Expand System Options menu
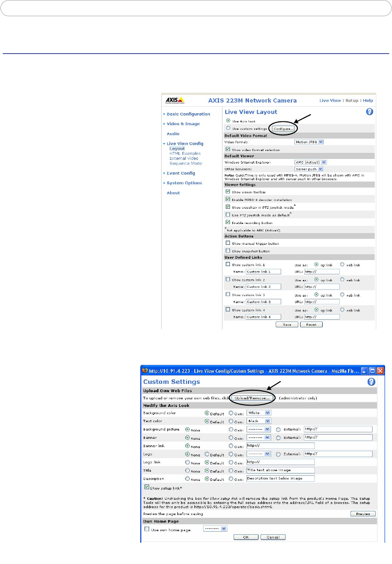Screen dimensions: 392x564 (184, 183)
